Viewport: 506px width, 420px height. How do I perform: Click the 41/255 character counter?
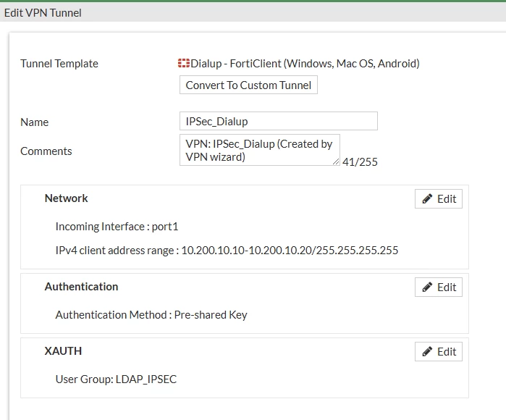tap(360, 162)
